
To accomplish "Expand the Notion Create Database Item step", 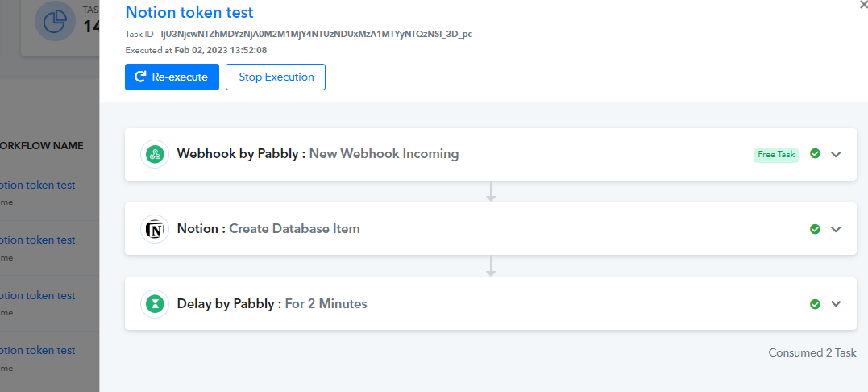I will coord(836,229).
